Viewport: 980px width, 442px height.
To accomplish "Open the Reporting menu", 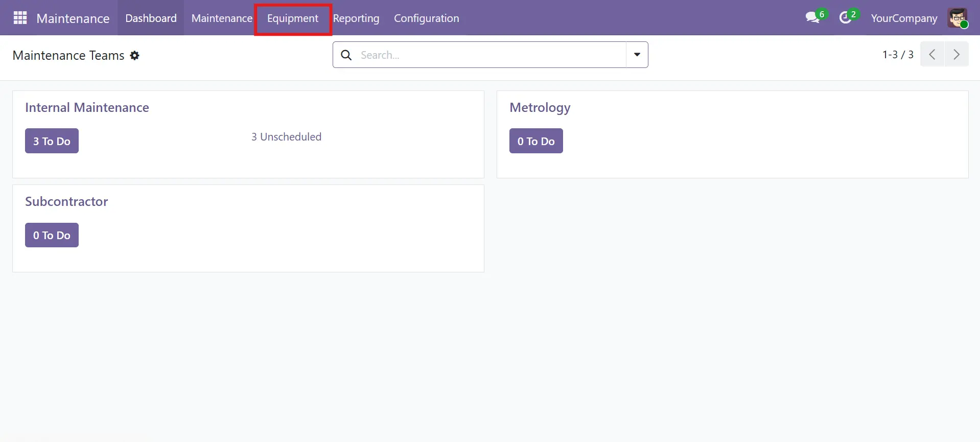I will coord(356,18).
